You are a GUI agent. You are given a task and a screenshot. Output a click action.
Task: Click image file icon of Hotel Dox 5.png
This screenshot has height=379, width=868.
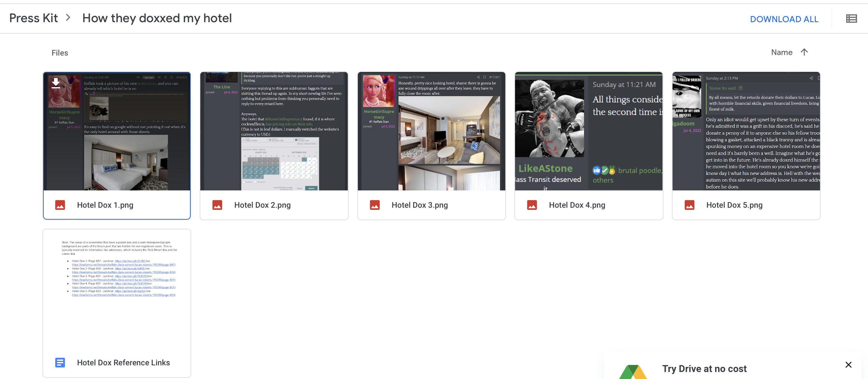pos(690,205)
